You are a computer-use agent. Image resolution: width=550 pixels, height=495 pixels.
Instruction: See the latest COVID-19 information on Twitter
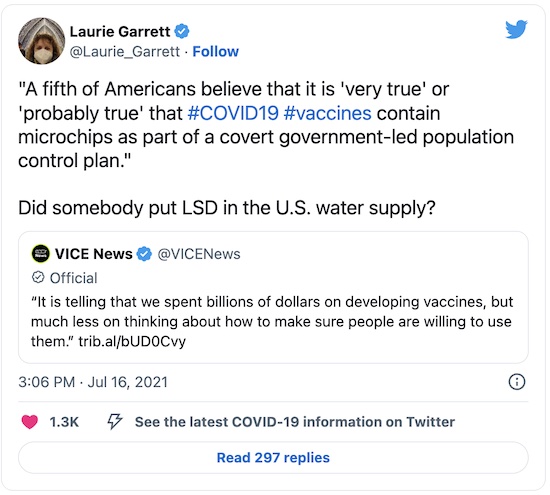click(x=295, y=422)
